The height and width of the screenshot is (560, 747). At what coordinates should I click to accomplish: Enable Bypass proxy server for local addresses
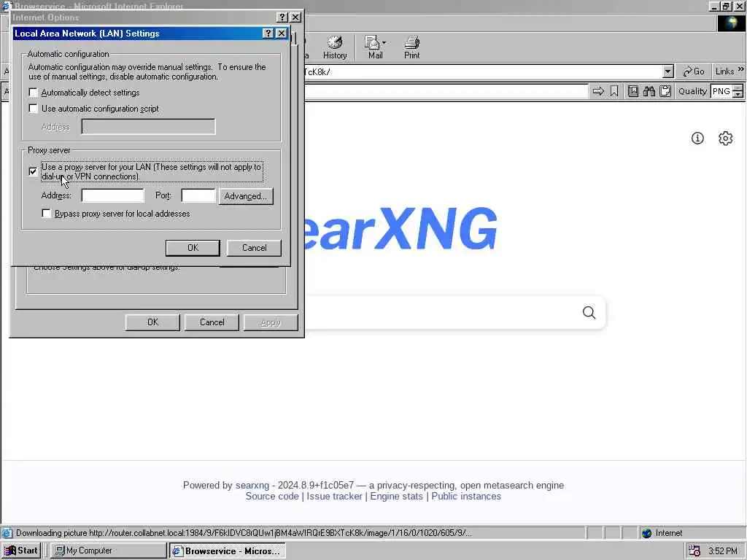(x=46, y=214)
